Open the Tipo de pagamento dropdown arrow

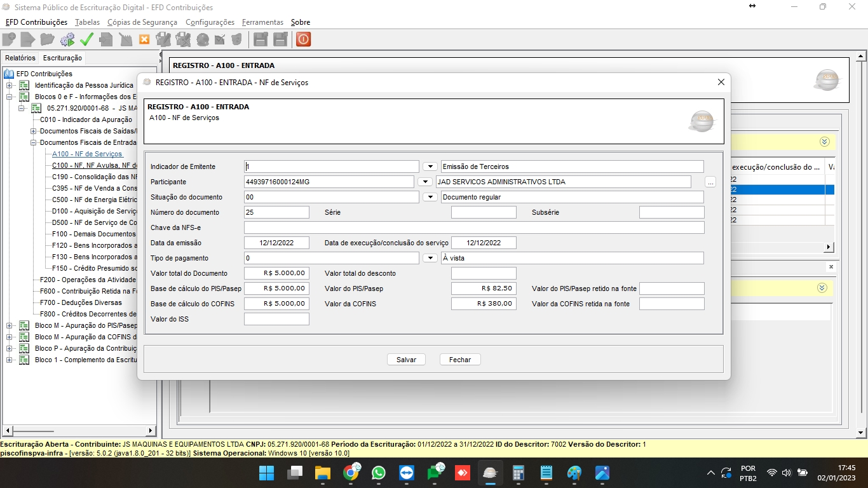pos(430,258)
